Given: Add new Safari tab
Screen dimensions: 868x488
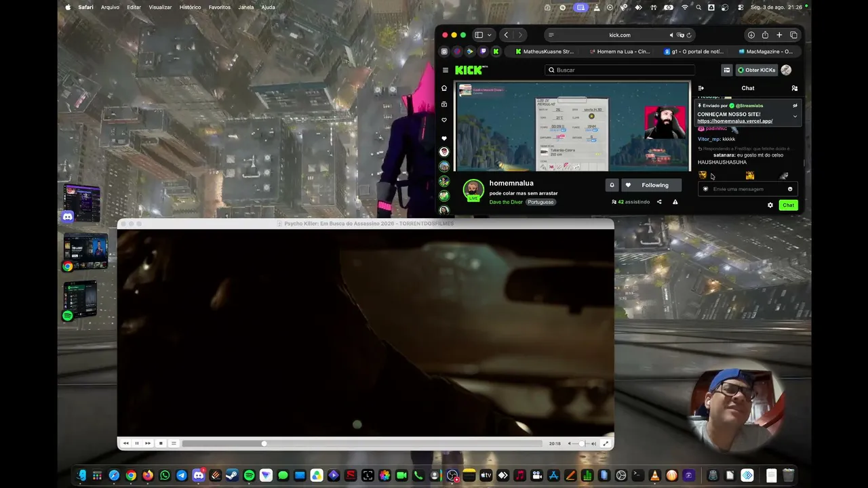Looking at the screenshot, I should pyautogui.click(x=779, y=35).
